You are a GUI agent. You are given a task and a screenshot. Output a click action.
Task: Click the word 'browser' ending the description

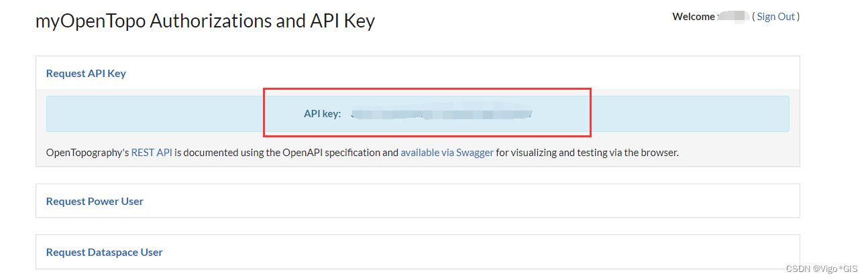[658, 152]
